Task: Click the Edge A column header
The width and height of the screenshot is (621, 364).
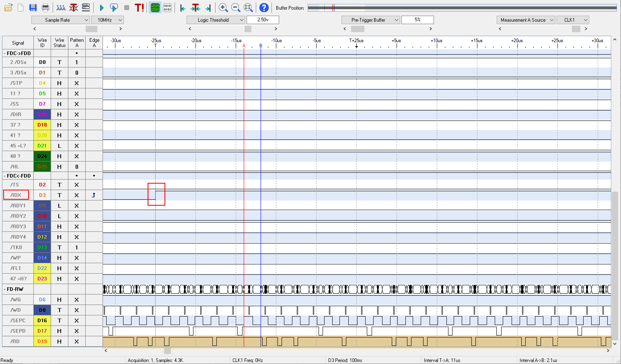Action: [94, 43]
